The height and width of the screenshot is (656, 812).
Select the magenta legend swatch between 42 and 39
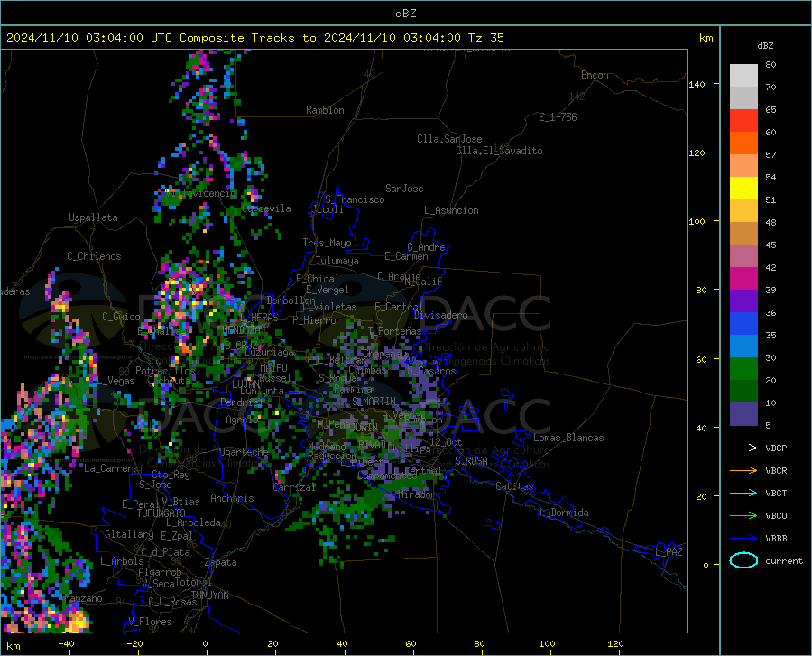point(743,279)
